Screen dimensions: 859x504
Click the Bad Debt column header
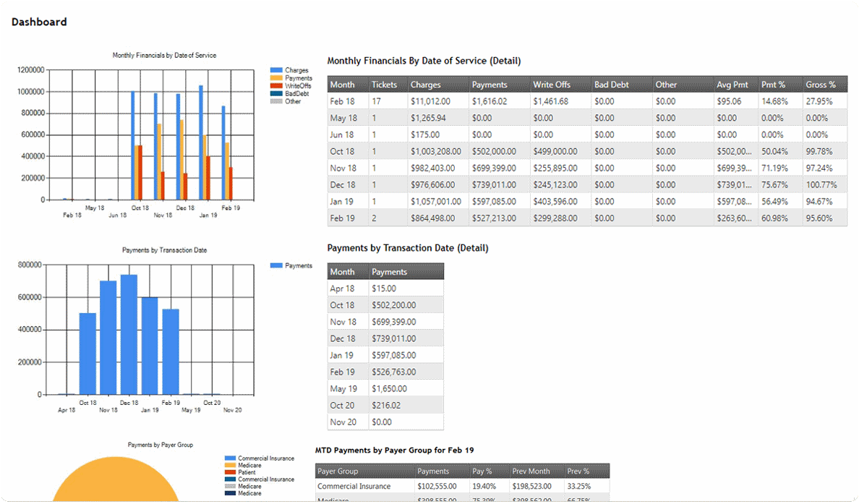(612, 85)
